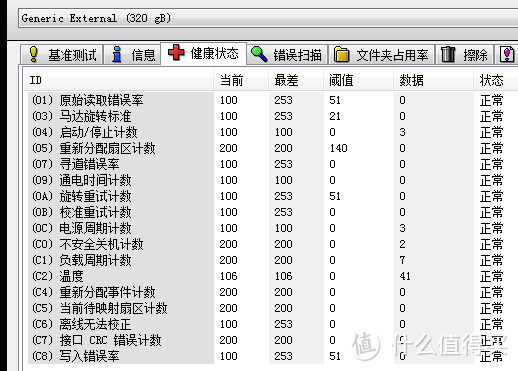Select row (01) 原始读取错误率
518x371 pixels.
[272, 100]
